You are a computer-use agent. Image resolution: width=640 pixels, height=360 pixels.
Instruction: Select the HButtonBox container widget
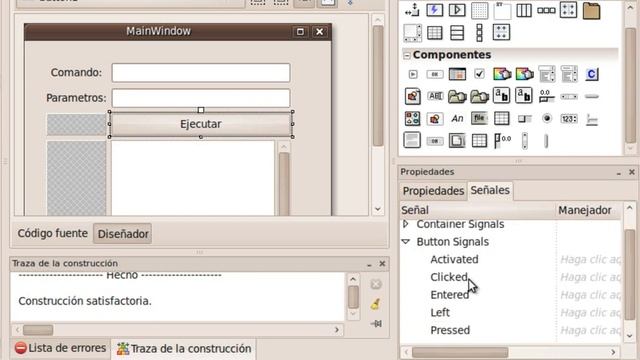click(x=546, y=10)
